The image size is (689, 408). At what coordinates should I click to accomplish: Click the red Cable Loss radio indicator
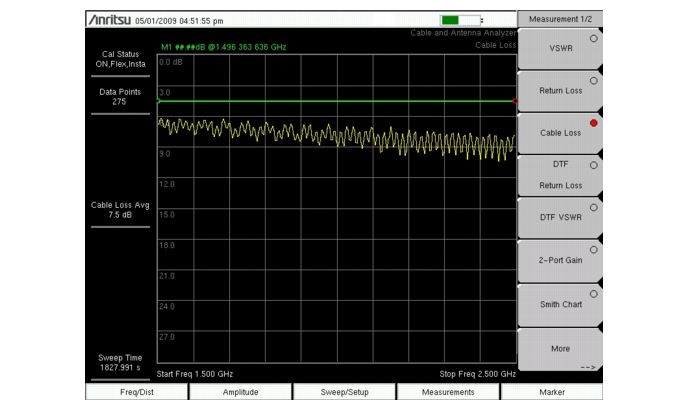click(594, 123)
